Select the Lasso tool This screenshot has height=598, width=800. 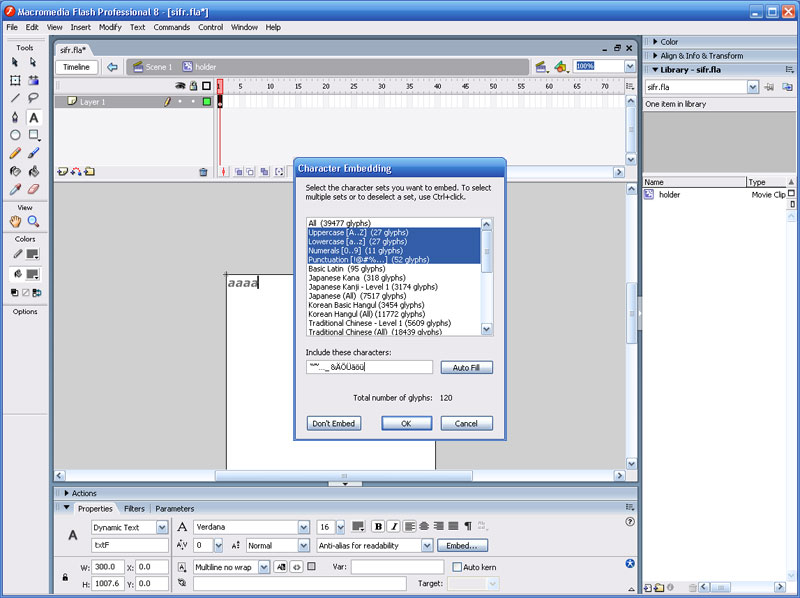click(x=33, y=98)
